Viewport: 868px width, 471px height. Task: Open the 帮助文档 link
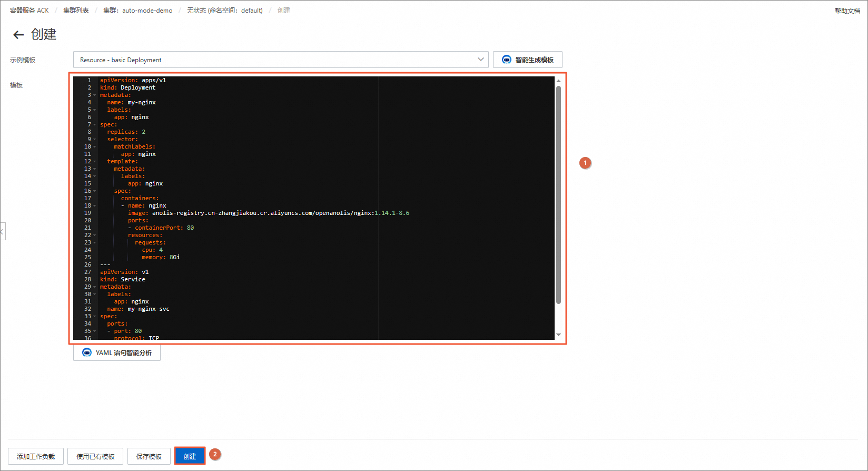tap(847, 11)
